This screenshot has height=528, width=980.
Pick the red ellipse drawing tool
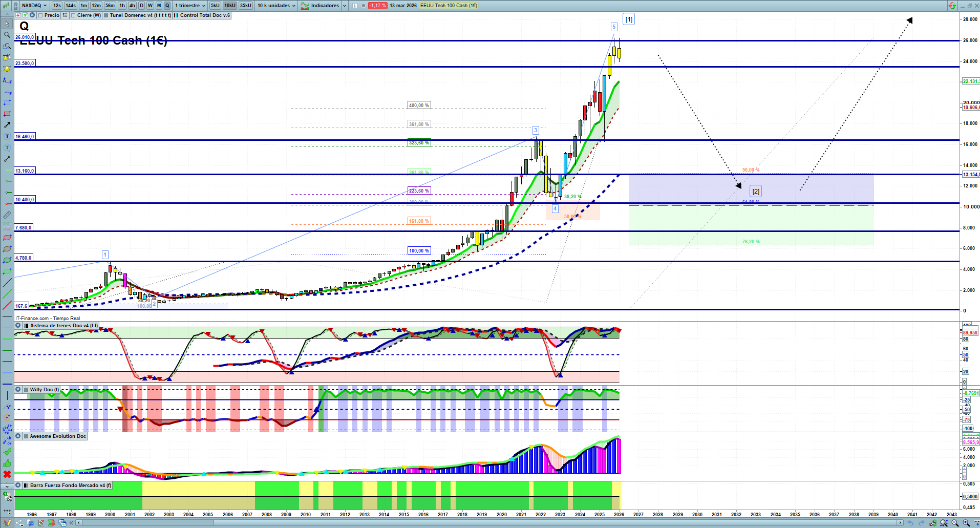(7, 238)
